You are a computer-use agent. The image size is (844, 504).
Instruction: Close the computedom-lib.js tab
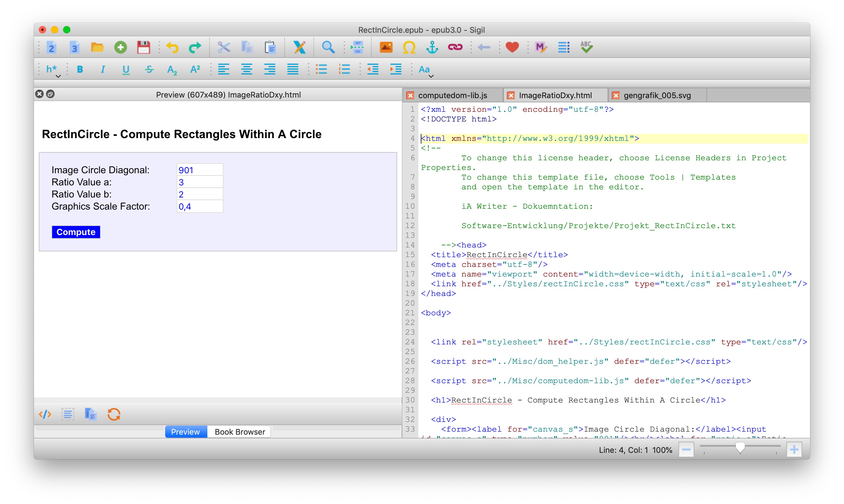[410, 95]
